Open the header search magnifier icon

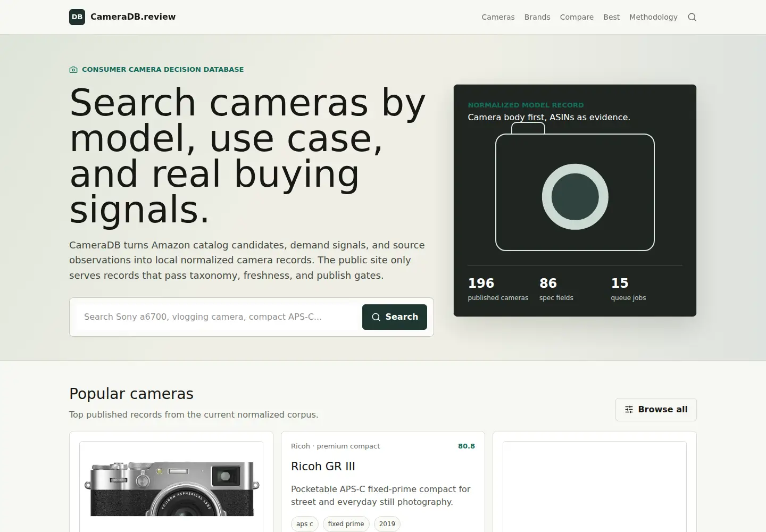coord(692,17)
